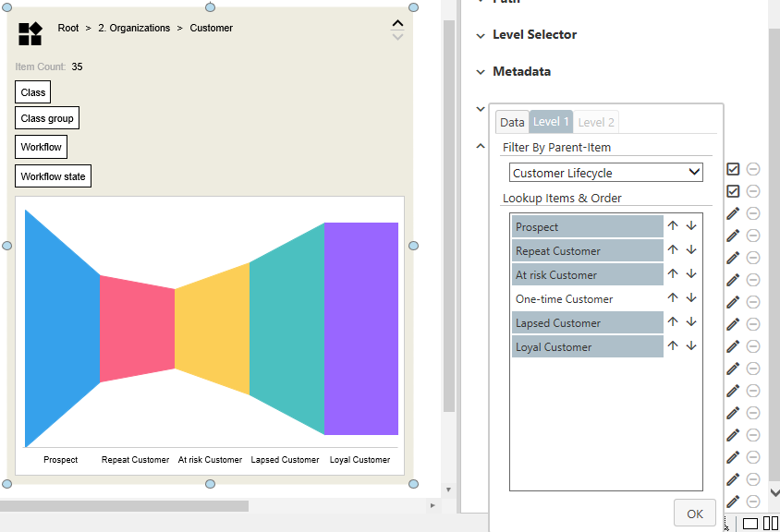Move Repeat Customer up in the order

673,250
